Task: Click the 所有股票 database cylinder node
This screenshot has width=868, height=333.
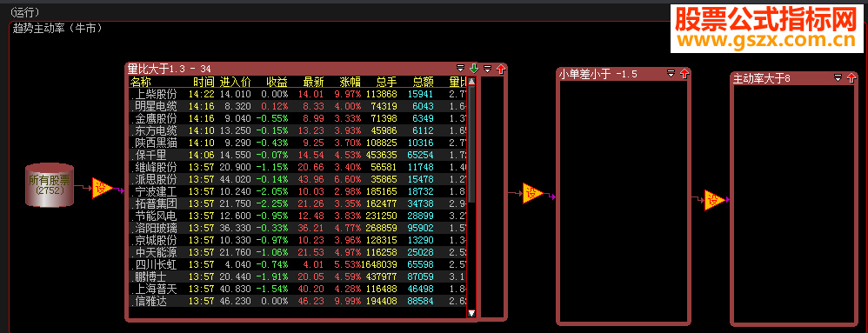Action: (x=50, y=184)
